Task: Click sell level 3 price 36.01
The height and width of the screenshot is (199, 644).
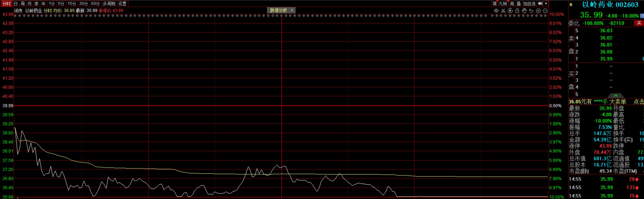Action: [x=606, y=45]
